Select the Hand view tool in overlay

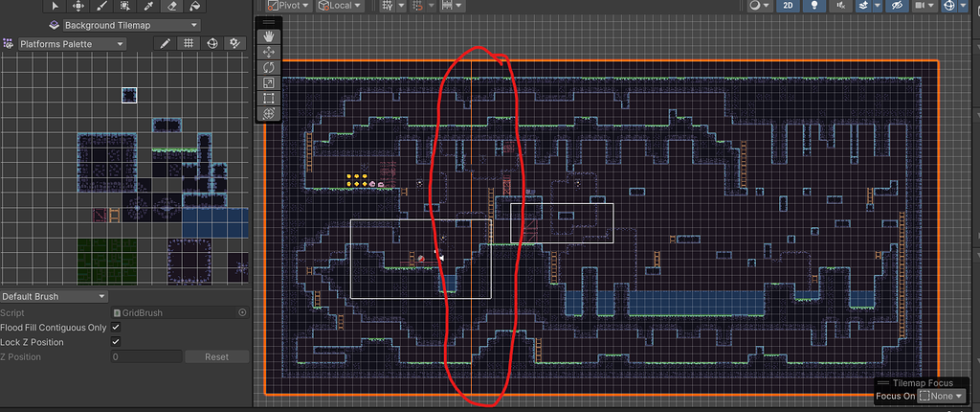tap(269, 37)
